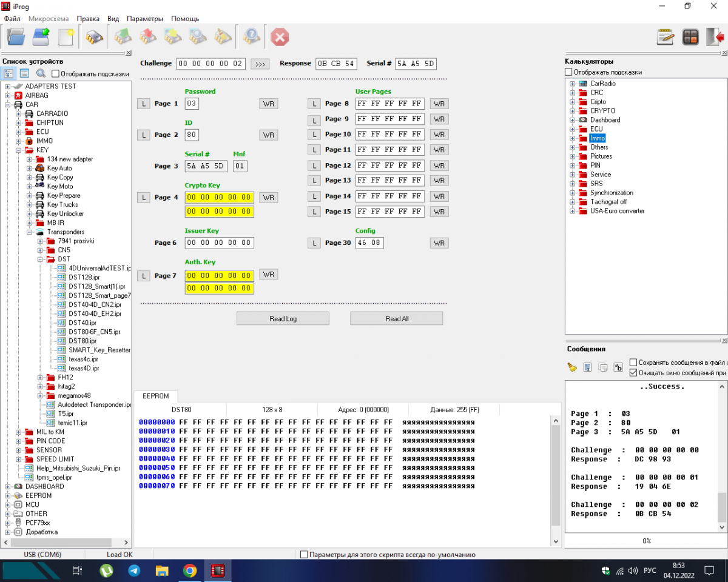Open the notepad editor icon at top right
Screen dimensions: 728x582
coord(666,38)
